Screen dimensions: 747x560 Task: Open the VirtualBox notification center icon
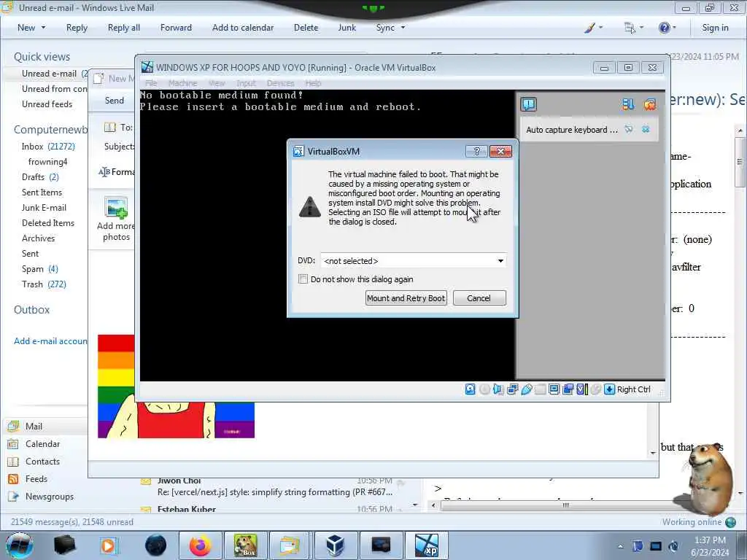click(x=528, y=104)
